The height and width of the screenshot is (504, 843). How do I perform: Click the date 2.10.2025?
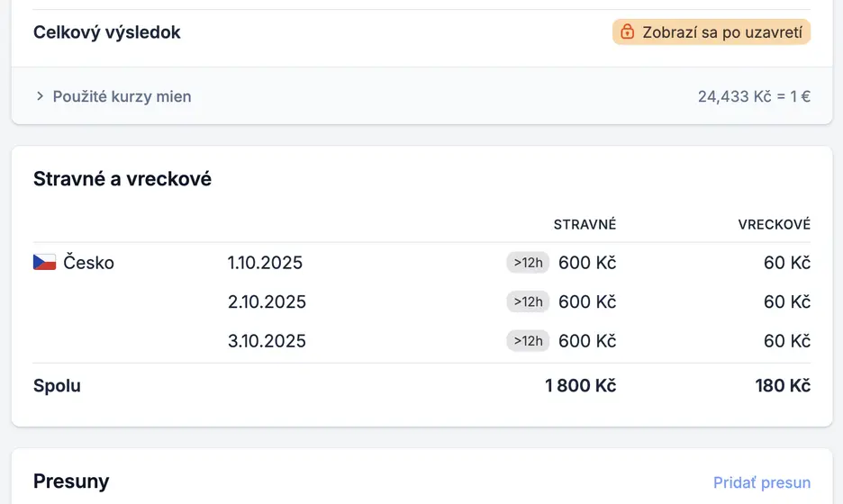tap(267, 301)
